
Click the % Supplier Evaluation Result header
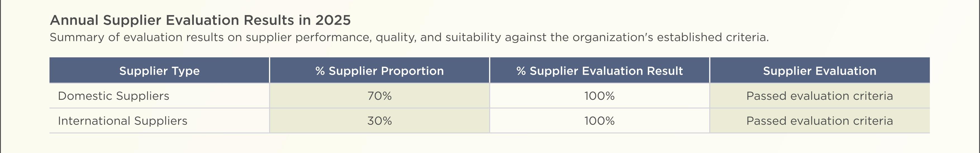coord(600,71)
